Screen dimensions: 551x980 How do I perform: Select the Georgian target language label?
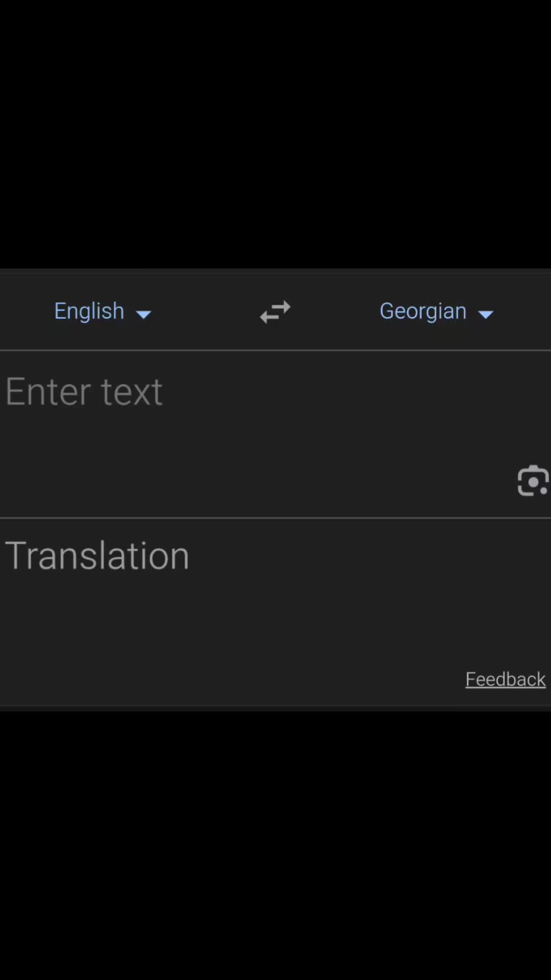423,311
